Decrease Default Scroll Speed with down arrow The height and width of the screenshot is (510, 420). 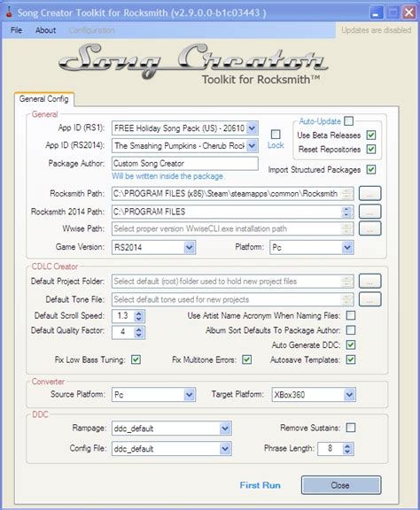coord(139,319)
